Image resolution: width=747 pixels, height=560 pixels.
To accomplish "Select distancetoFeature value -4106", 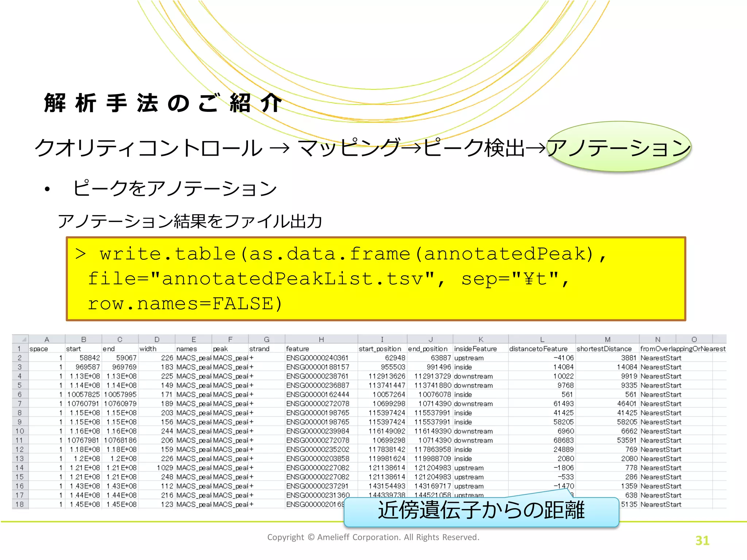I will pos(542,358).
